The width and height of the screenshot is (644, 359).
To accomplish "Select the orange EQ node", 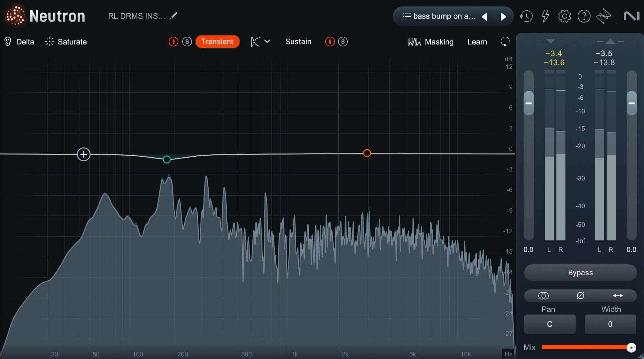I will click(367, 153).
